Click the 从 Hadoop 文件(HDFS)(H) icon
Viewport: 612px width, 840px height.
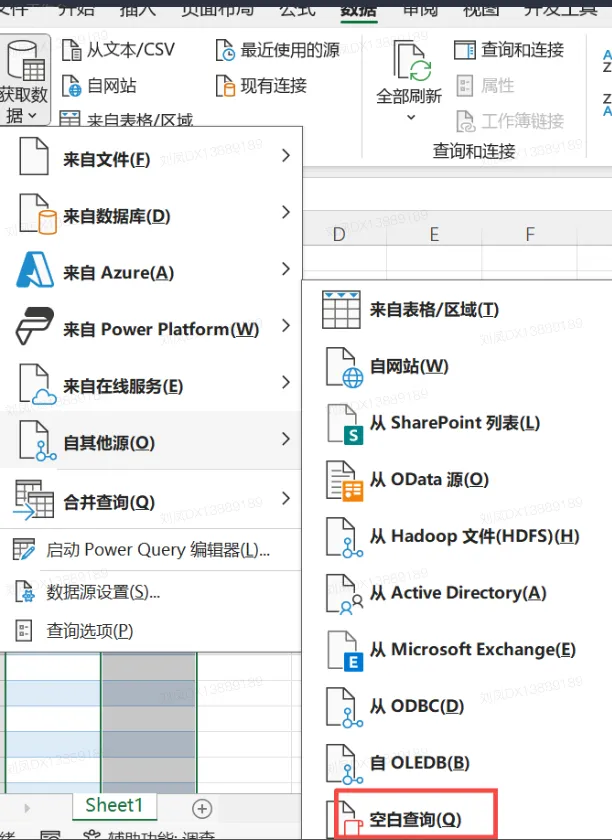pyautogui.click(x=344, y=537)
